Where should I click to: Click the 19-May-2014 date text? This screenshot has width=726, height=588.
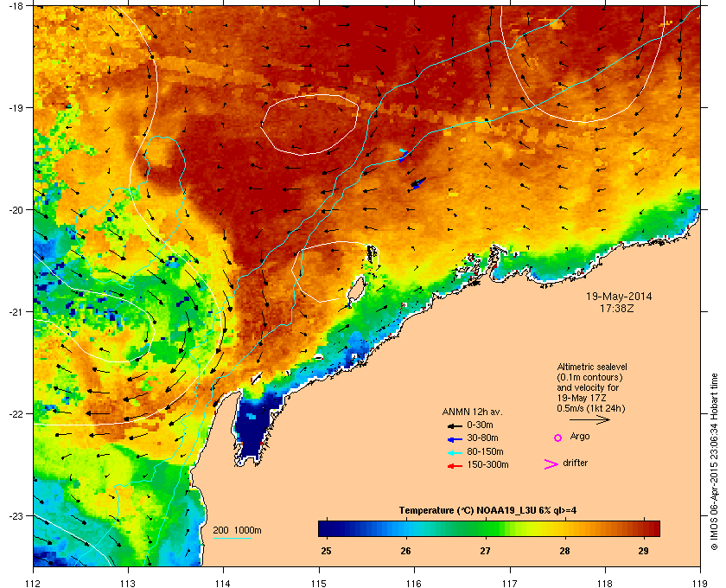619,296
